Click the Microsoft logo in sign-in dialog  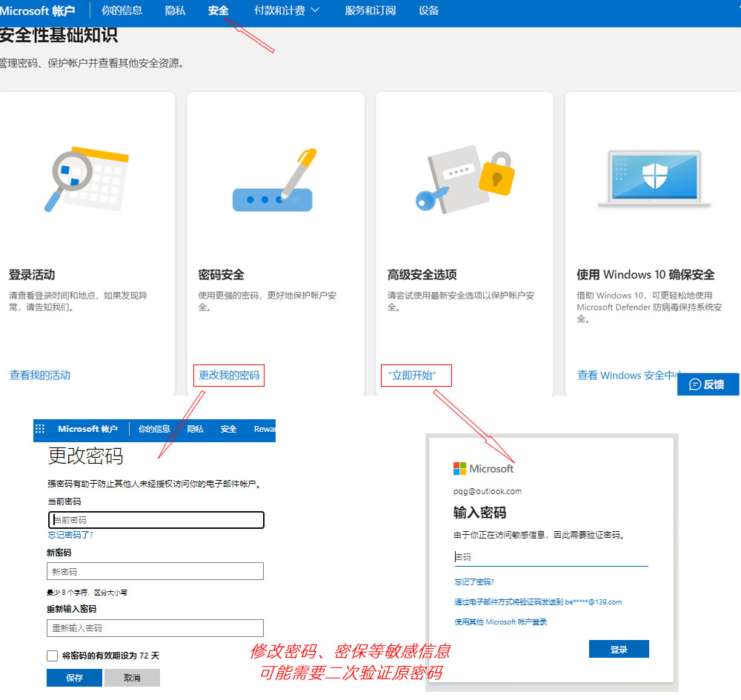point(483,469)
